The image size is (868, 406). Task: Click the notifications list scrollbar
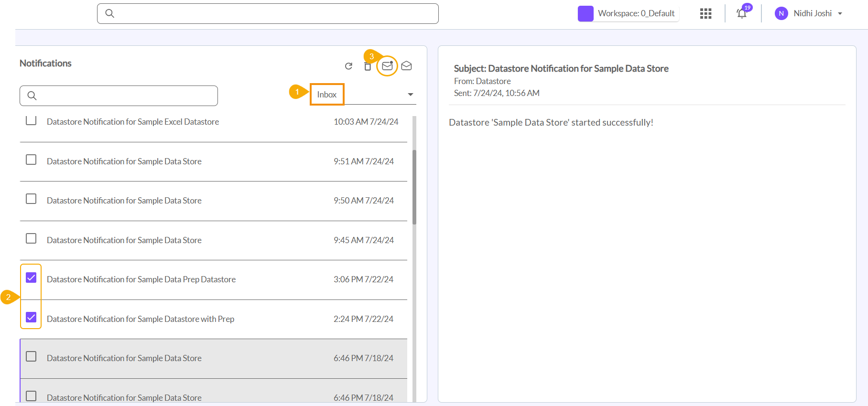tap(414, 187)
